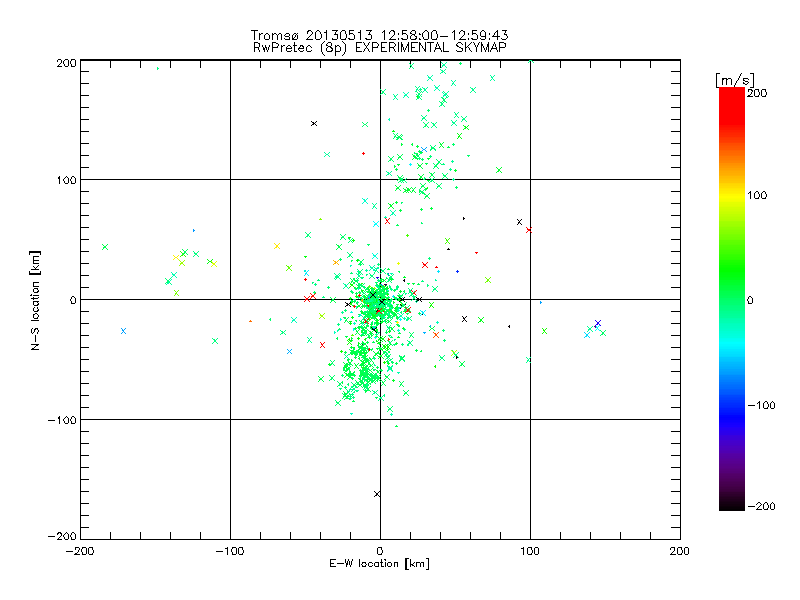The height and width of the screenshot is (600, 800).
Task: Click the black X marker in upper-left quadrant
Action: point(314,123)
